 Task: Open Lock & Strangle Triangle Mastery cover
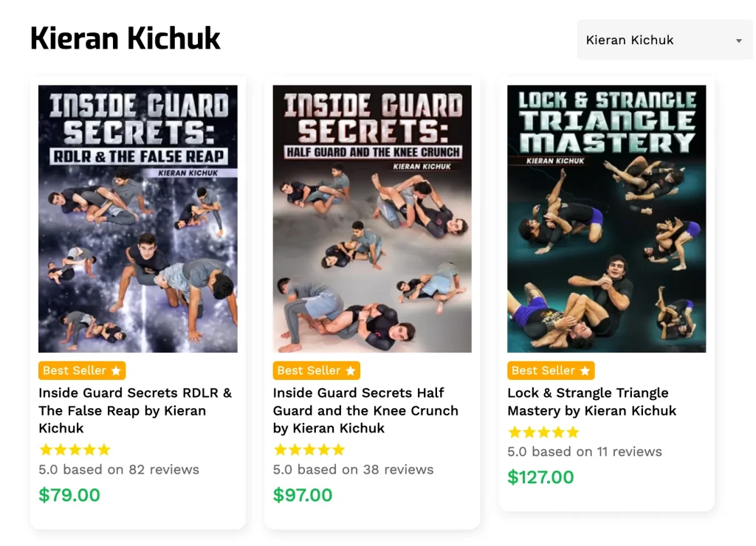point(606,218)
